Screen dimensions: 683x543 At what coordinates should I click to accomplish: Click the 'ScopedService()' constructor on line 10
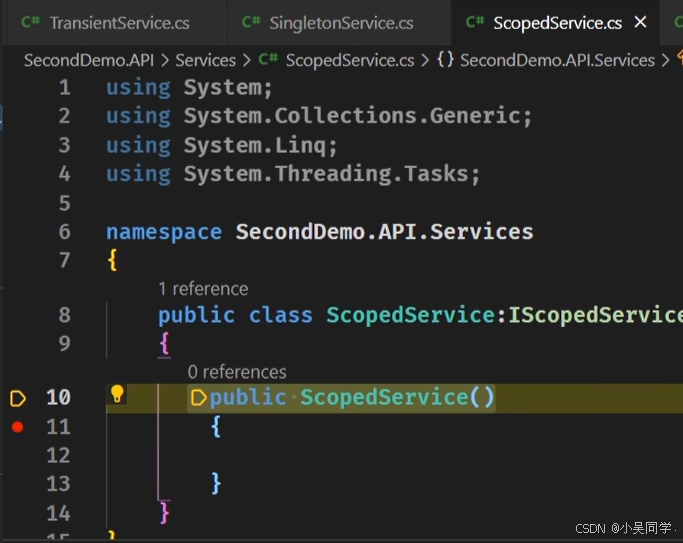click(397, 397)
